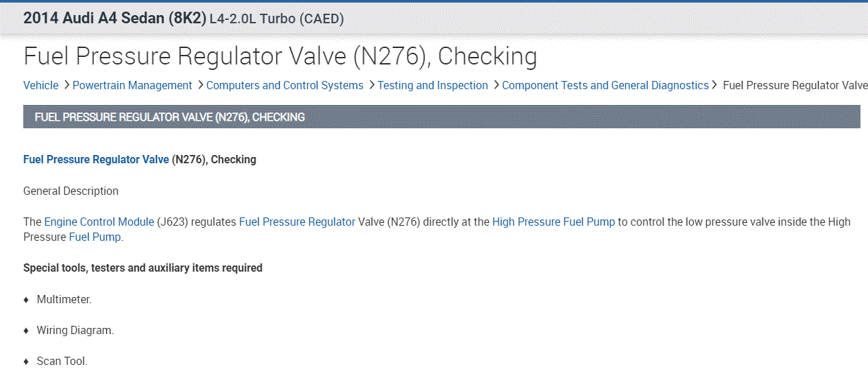Viewport: 868px width, 378px height.
Task: Follow the High Pressure Fuel Pump link
Action: coord(553,222)
